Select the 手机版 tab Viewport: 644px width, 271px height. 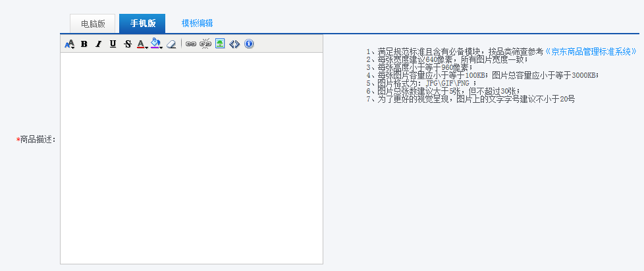click(142, 24)
